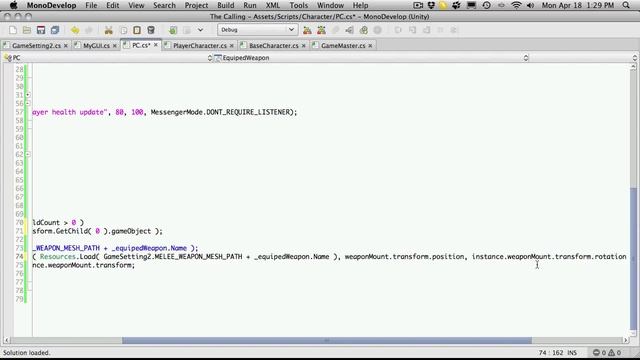The height and width of the screenshot is (360, 640).
Task: Open the Run menu
Action: [250, 5]
